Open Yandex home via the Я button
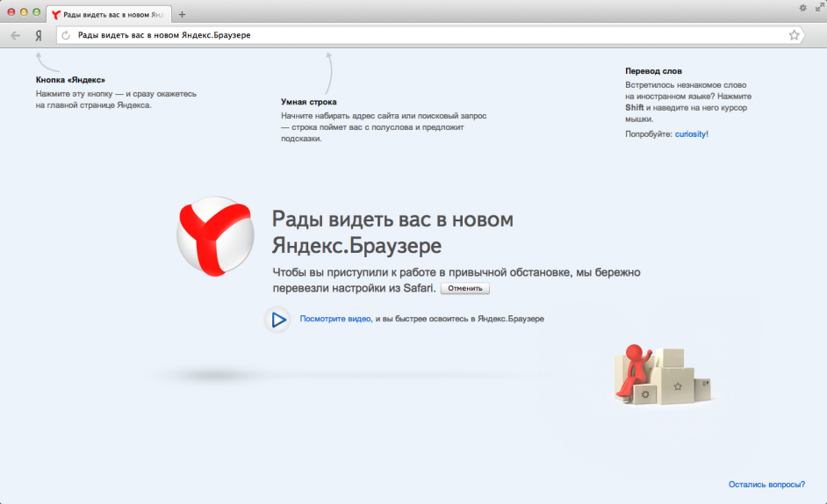The image size is (827, 504). point(39,35)
